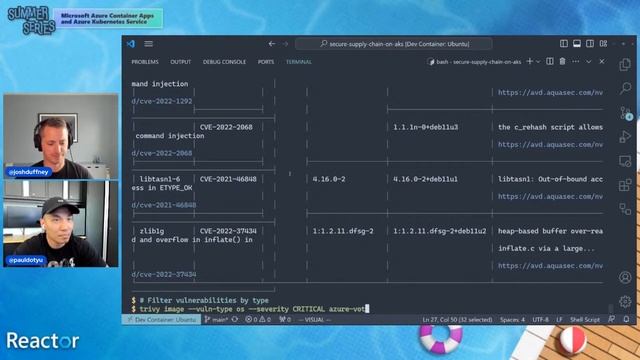640x360 pixels.
Task: Toggle the secondary side bar layout
Action: pos(590,44)
